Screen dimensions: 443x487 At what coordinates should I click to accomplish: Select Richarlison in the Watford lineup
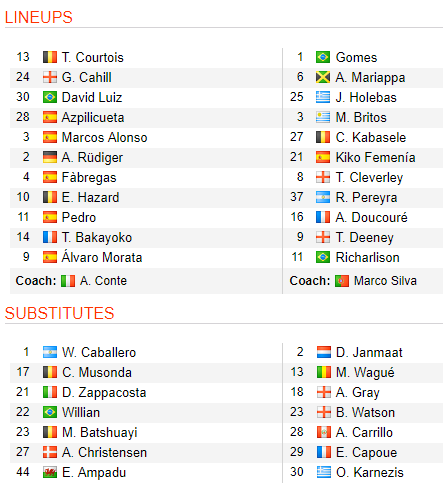click(x=367, y=257)
